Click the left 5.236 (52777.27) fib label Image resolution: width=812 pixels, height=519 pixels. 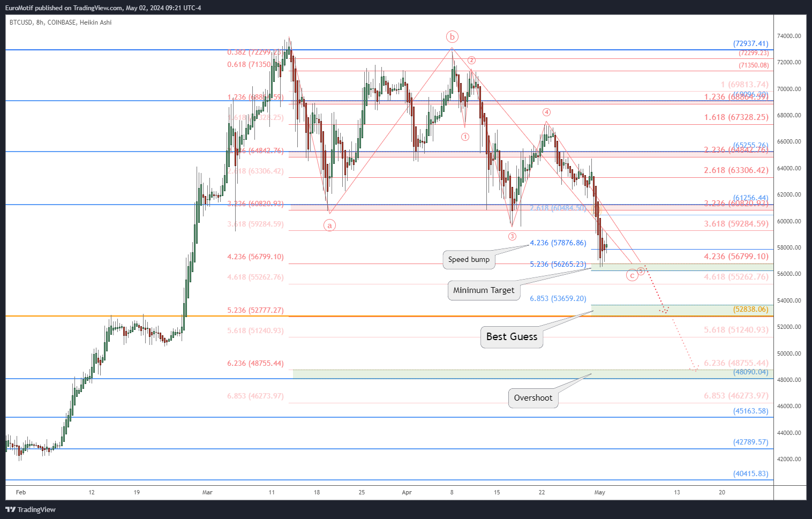point(255,310)
